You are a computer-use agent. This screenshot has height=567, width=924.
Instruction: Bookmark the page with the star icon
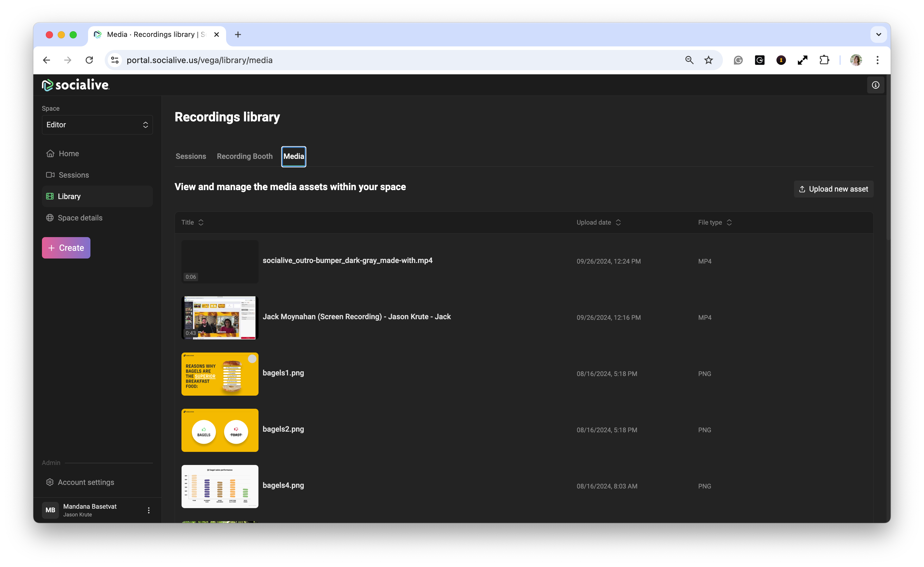[x=708, y=60]
